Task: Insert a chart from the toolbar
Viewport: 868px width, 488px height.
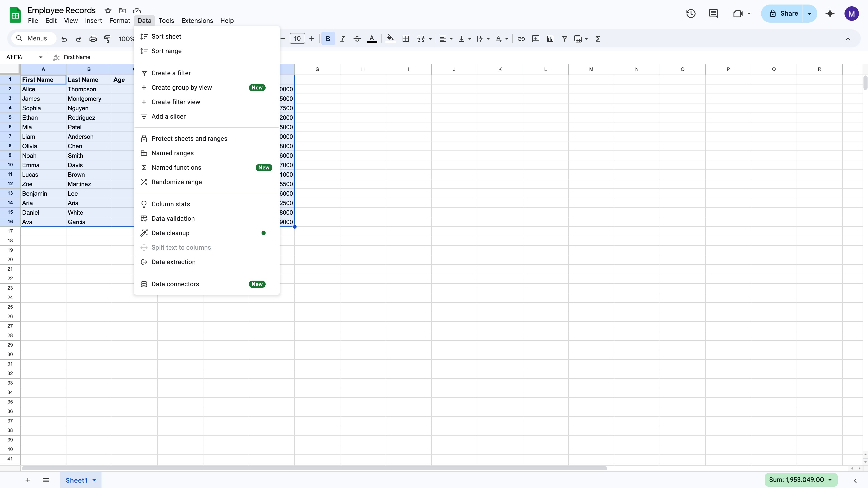Action: 550,39
